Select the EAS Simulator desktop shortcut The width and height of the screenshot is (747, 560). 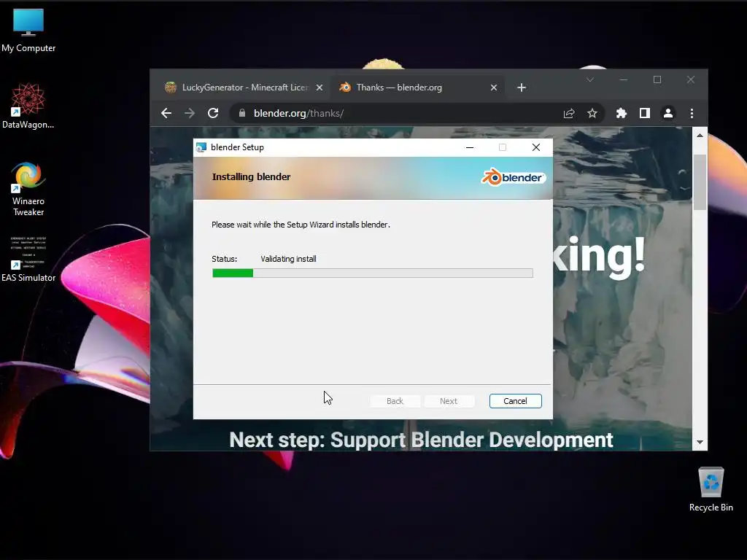[28, 259]
